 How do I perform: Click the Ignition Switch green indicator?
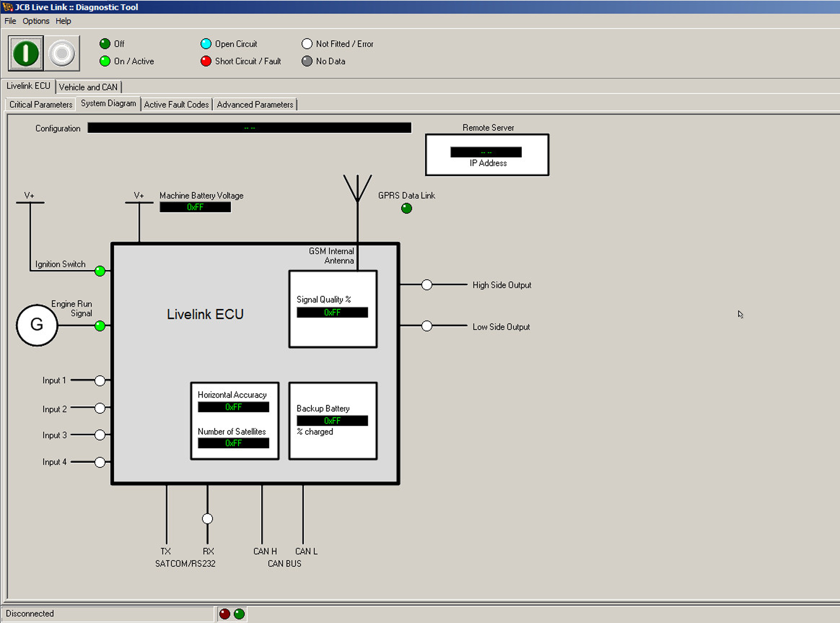pos(100,271)
